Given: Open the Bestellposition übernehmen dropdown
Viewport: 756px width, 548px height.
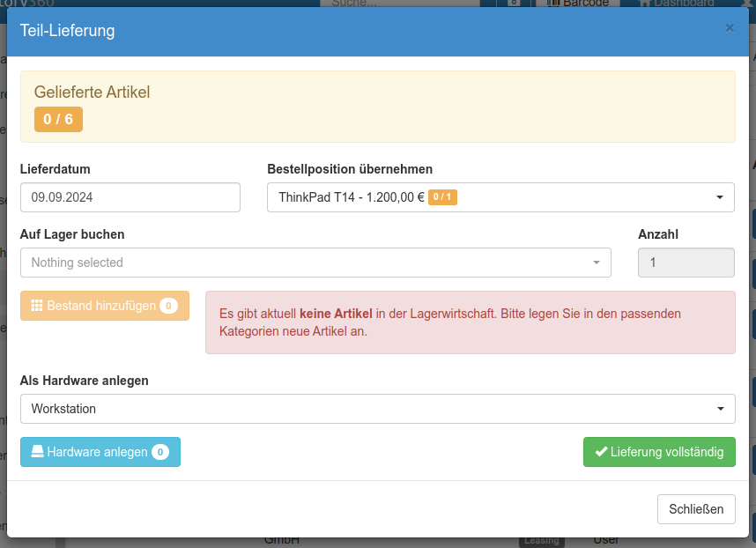Looking at the screenshot, I should click(500, 197).
